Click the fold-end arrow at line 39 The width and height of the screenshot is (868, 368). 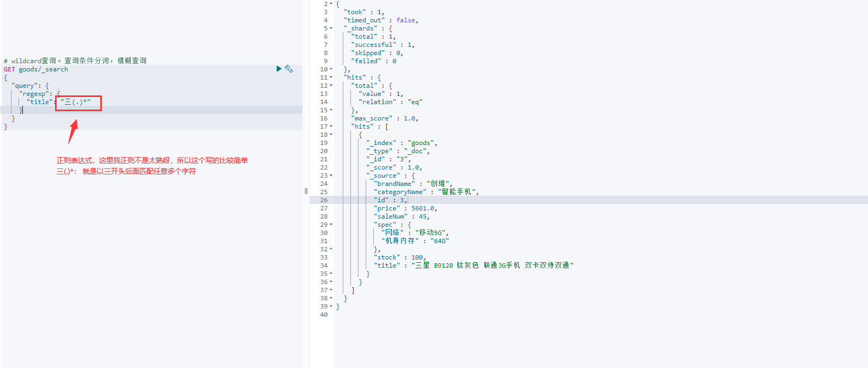pyautogui.click(x=331, y=306)
